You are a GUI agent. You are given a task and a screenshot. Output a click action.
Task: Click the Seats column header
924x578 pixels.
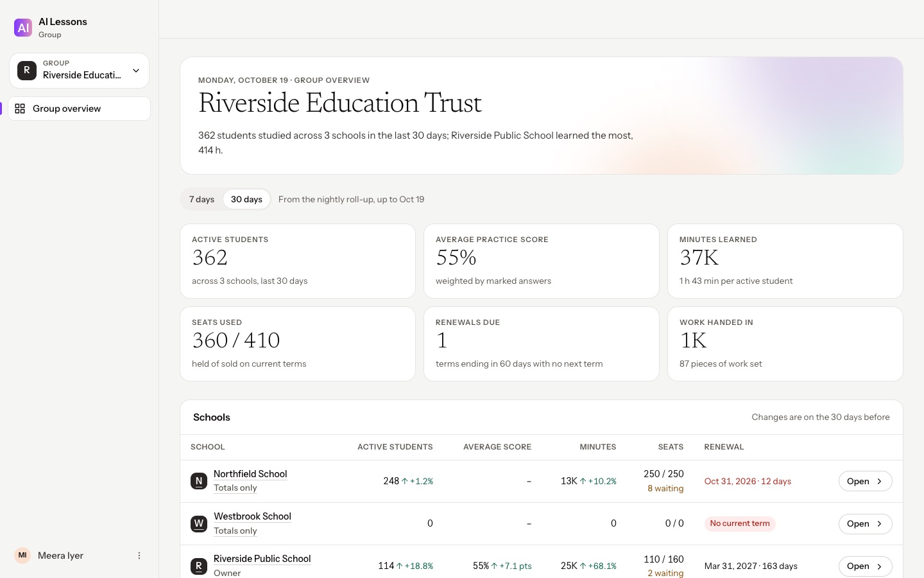pyautogui.click(x=671, y=447)
